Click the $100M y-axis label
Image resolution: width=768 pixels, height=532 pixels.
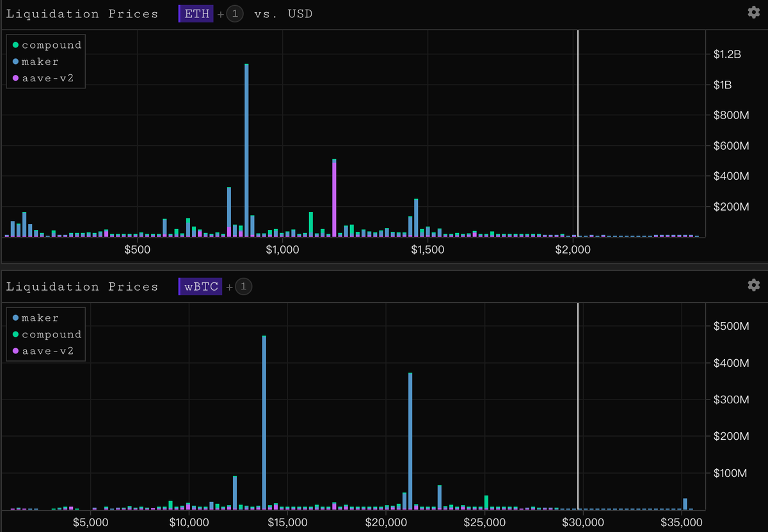731,474
